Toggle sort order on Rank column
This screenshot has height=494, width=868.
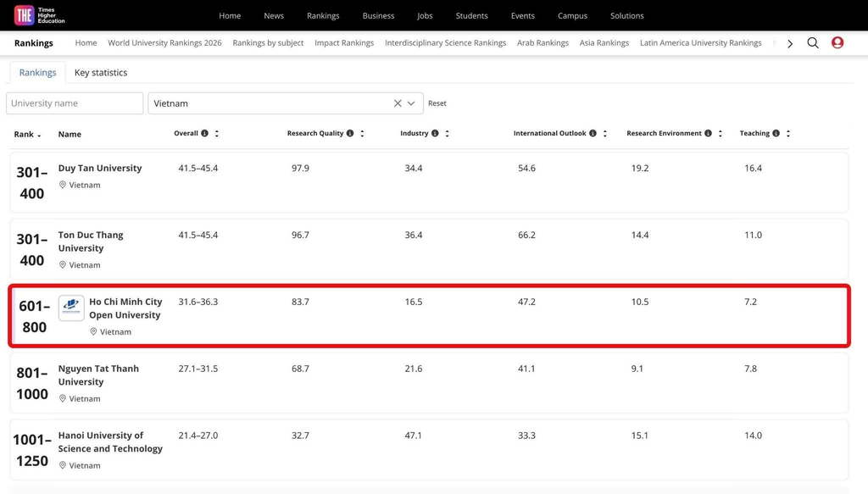(x=38, y=135)
